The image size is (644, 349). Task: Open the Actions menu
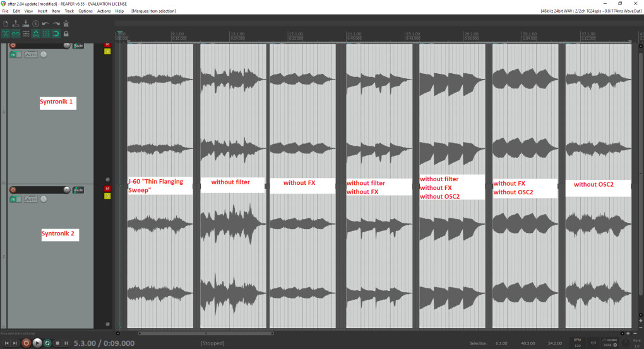tap(104, 11)
